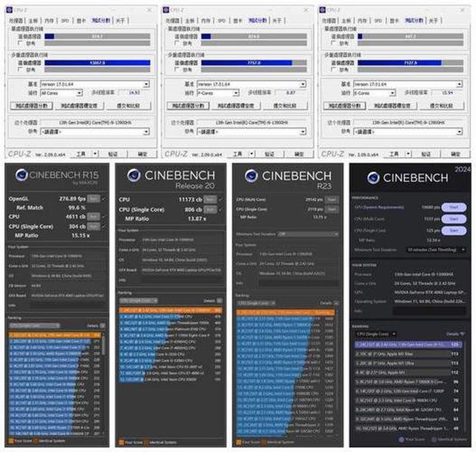The height and width of the screenshot is (452, 476).
Task: Open the Tools arrow dropdown in E-Cores CPU-Z window
Action: (408, 154)
